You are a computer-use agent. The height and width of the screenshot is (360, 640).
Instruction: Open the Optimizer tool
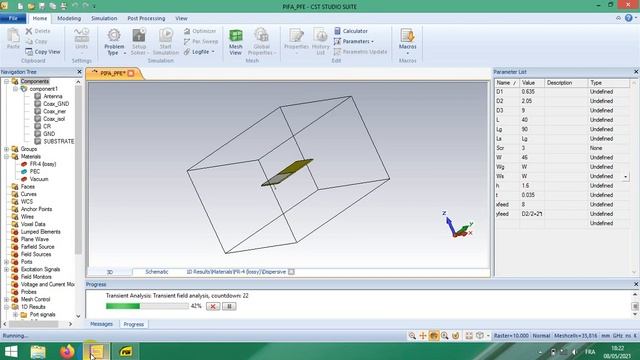[200, 31]
